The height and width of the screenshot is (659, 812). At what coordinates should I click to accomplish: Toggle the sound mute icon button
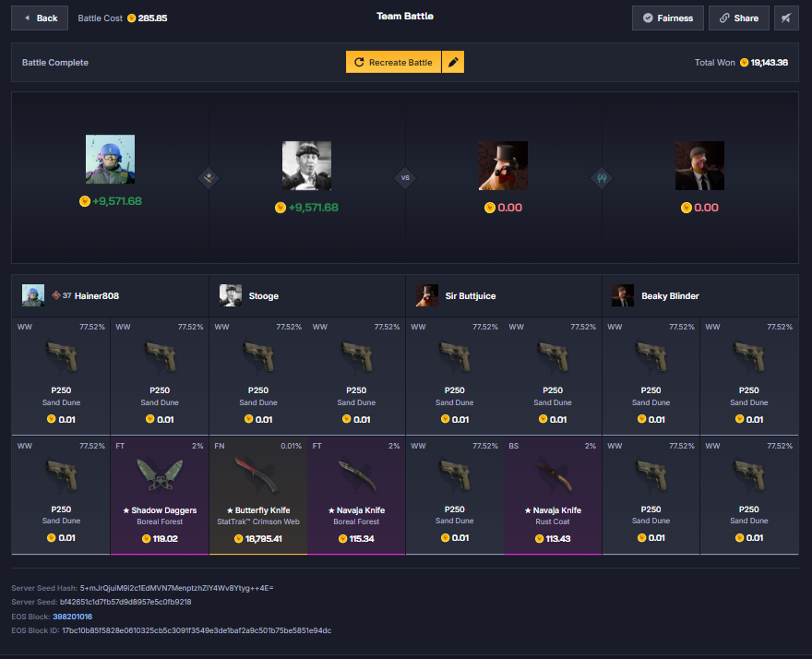(786, 18)
